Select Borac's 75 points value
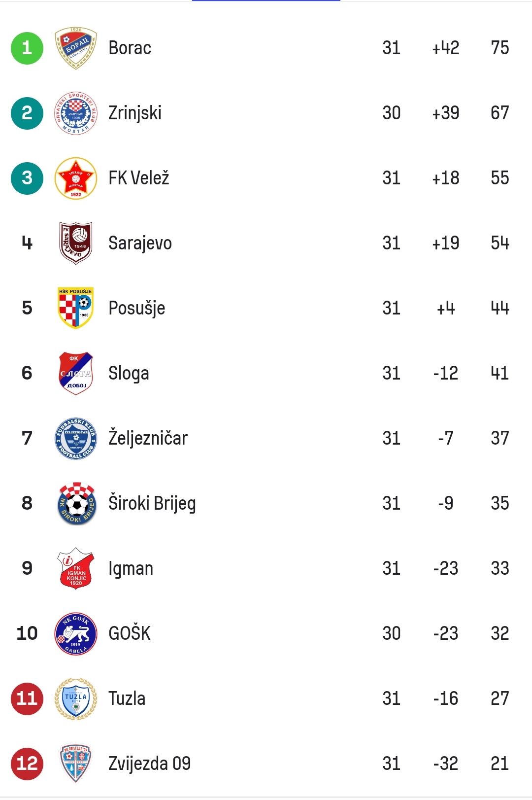 (500, 48)
